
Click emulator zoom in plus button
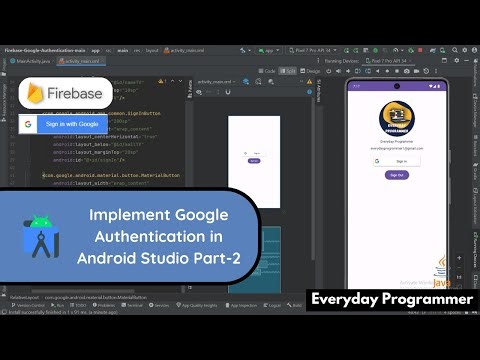(459, 258)
